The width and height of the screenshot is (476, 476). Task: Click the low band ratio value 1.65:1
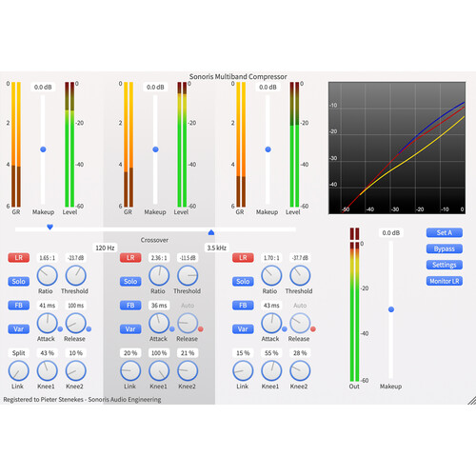[x=48, y=258]
